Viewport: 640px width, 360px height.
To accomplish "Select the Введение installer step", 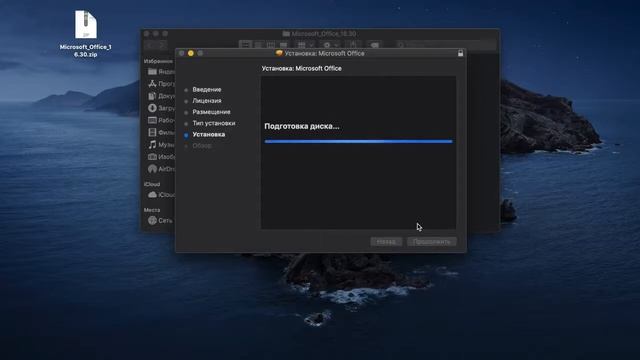I will coord(207,89).
